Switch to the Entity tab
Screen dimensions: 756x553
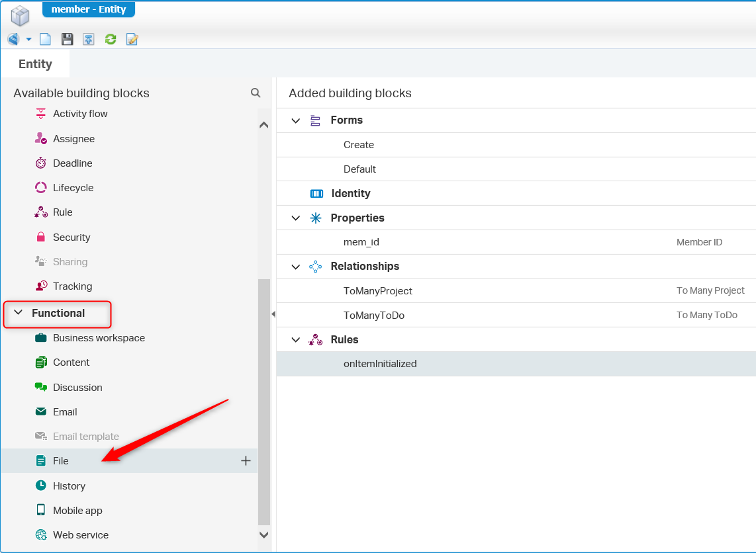(x=35, y=64)
